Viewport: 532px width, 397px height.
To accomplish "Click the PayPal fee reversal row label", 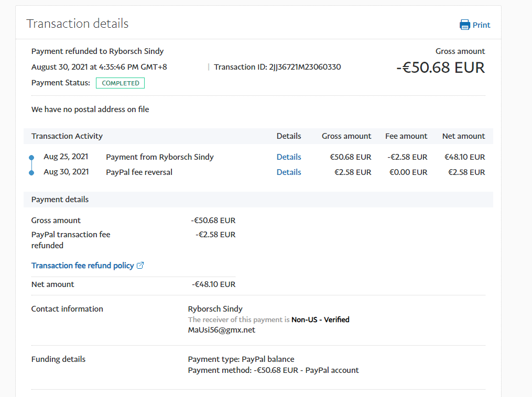I will pos(139,172).
